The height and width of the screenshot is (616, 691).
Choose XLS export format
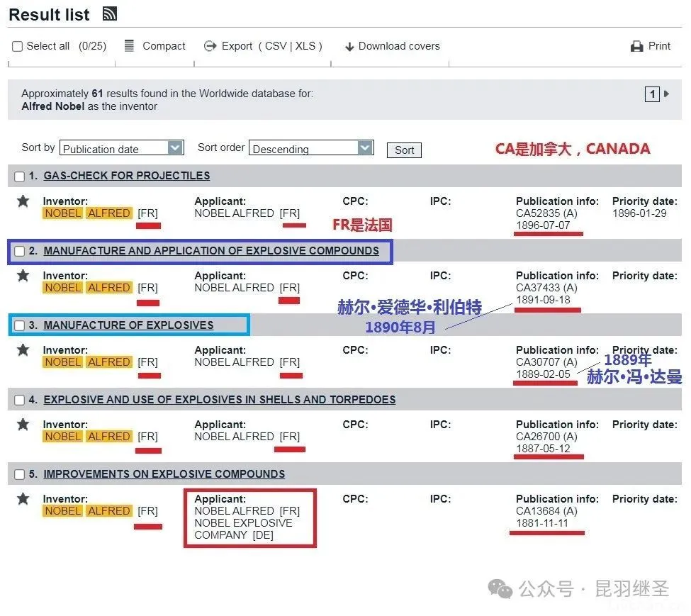point(305,46)
